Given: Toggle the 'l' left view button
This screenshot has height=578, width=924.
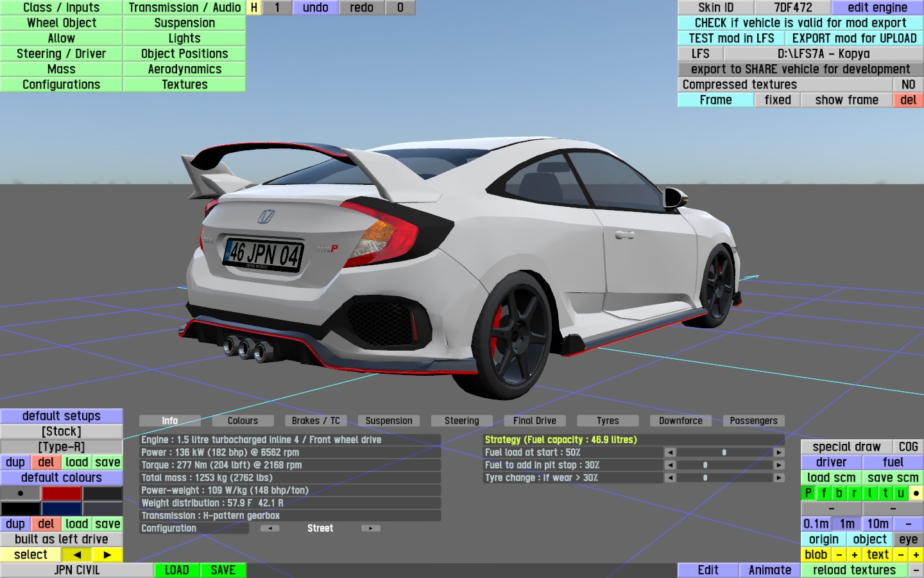Looking at the screenshot, I should point(870,493).
